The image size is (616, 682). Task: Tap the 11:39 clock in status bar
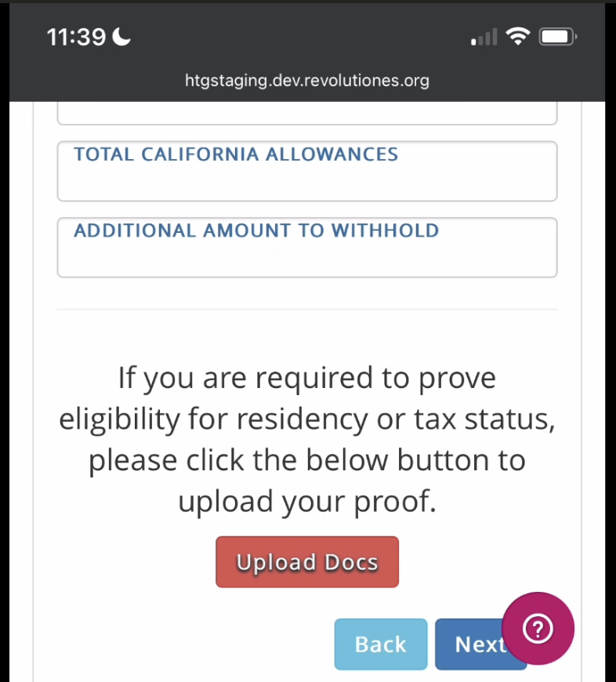coord(76,37)
